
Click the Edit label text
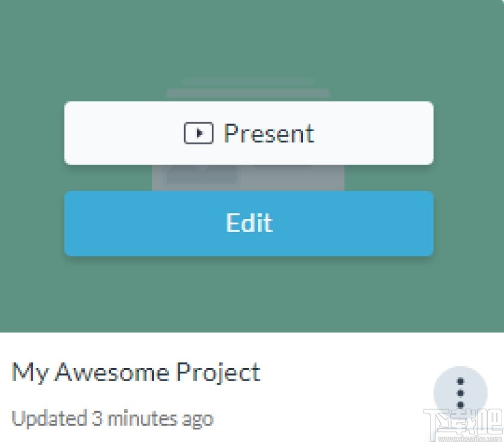click(x=249, y=223)
